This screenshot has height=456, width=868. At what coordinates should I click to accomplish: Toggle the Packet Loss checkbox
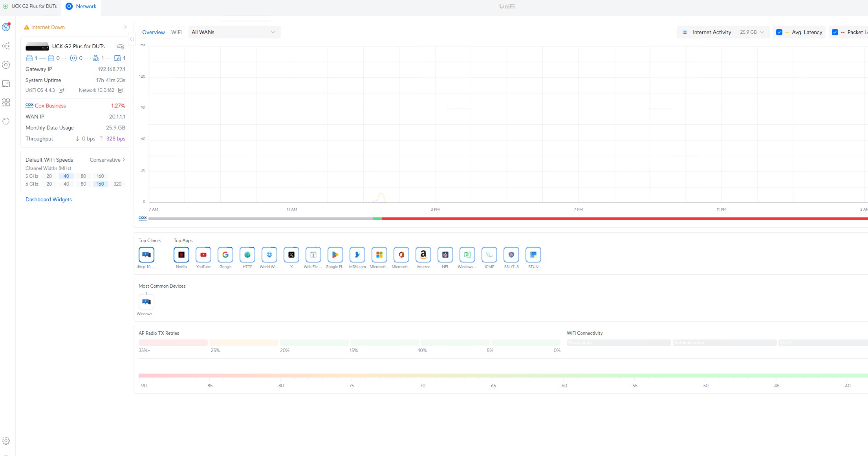tap(835, 32)
